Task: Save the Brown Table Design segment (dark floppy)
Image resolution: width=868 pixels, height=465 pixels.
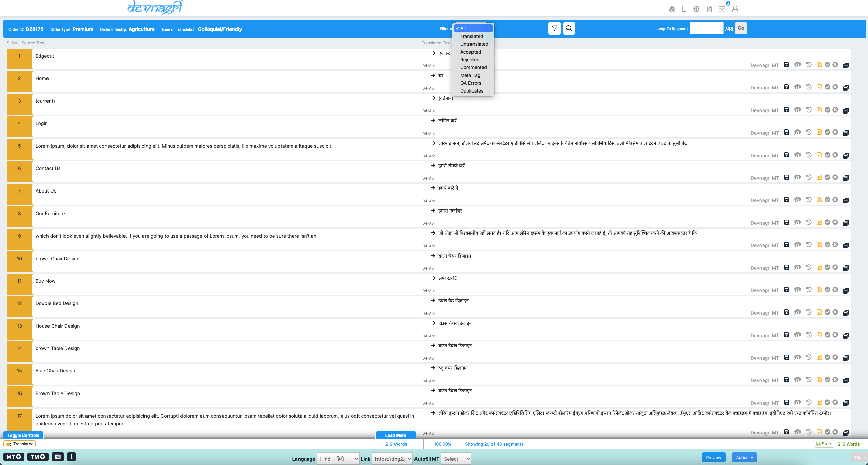Action: coord(787,402)
